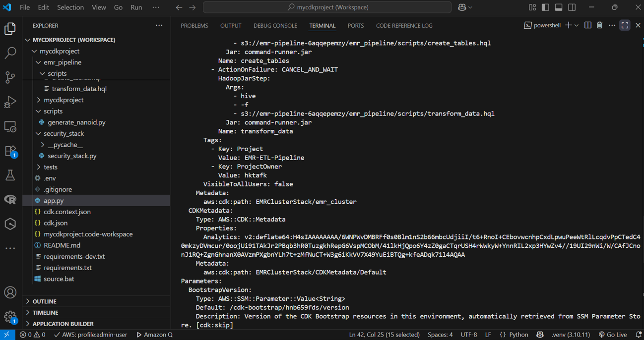
Task: Kill the powershell terminal with the trash icon
Action: click(600, 25)
